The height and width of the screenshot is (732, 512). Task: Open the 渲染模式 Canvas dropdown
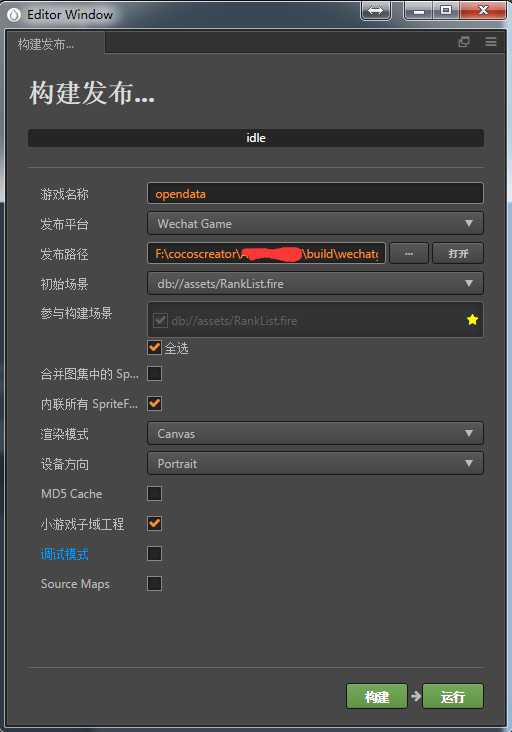click(x=316, y=434)
